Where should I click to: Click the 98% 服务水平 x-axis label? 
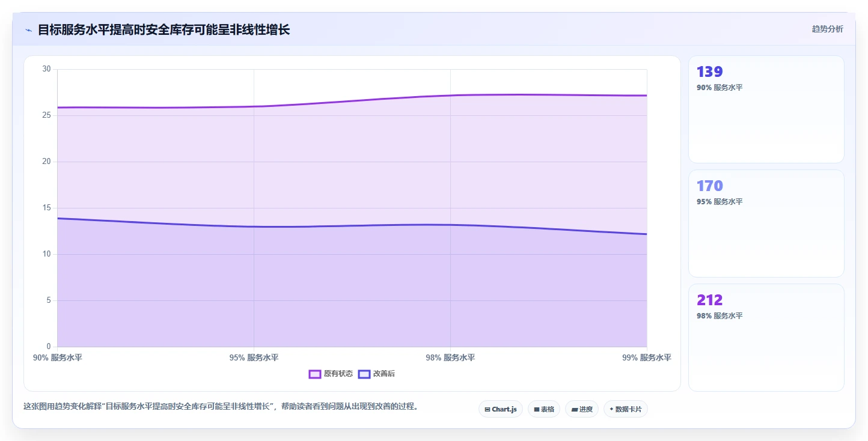tap(450, 357)
